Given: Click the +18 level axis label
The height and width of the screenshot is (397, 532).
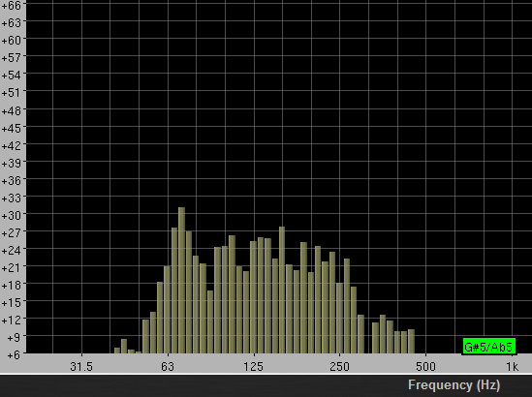Looking at the screenshot, I should [12, 285].
